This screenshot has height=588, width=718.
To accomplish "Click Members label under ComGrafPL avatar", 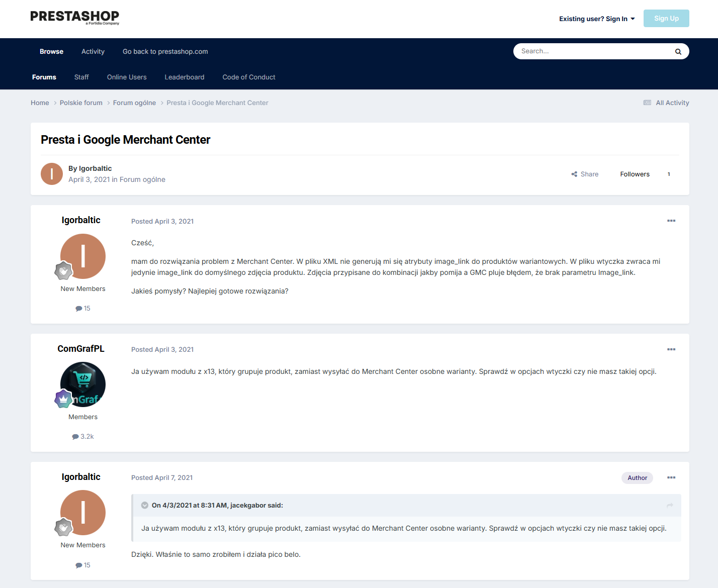I will tap(83, 417).
